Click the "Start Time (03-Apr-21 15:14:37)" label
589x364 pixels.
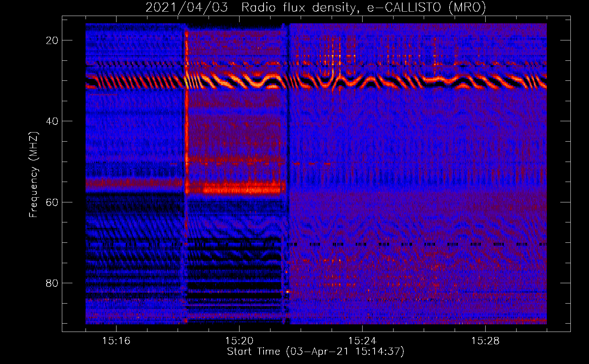tap(316, 352)
